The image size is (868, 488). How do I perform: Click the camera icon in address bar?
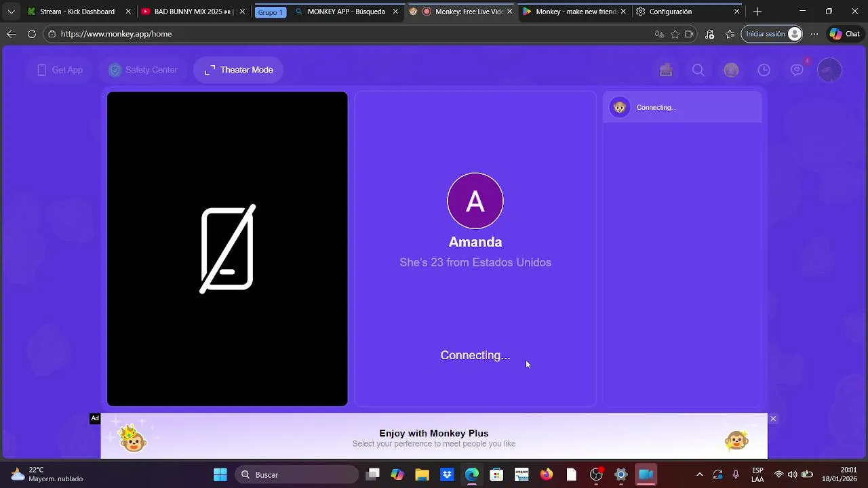click(x=690, y=34)
